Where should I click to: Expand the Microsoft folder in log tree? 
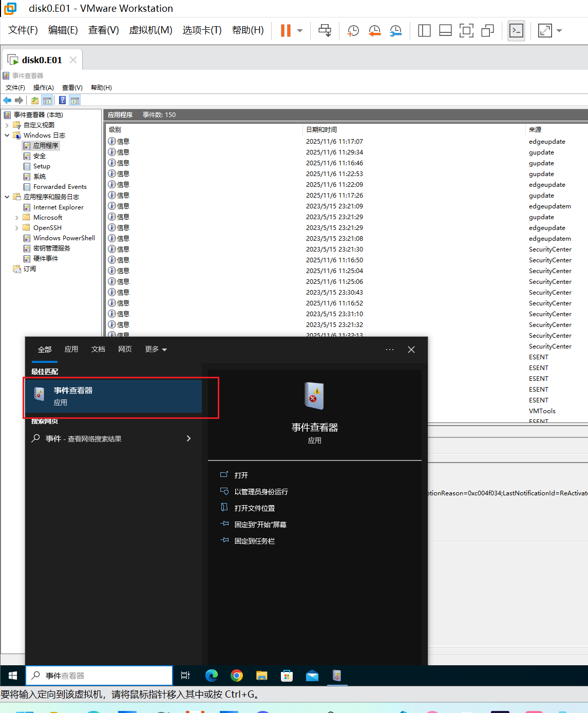16,218
